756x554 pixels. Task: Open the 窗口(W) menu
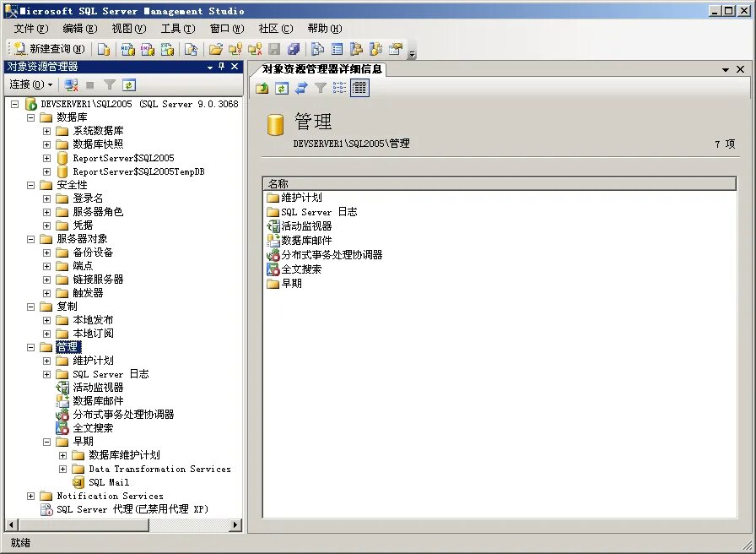pyautogui.click(x=227, y=29)
